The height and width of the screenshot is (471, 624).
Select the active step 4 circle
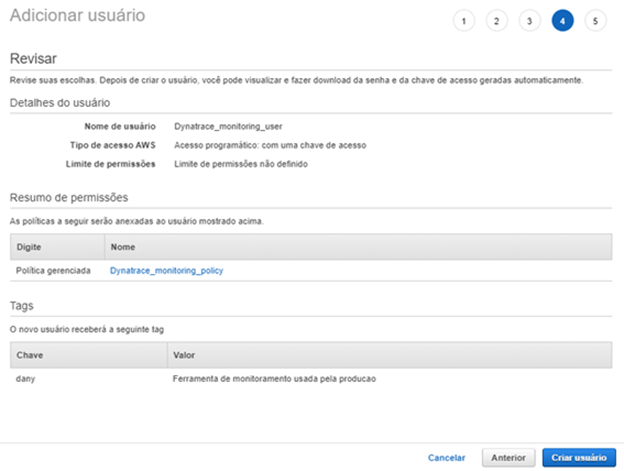[562, 21]
